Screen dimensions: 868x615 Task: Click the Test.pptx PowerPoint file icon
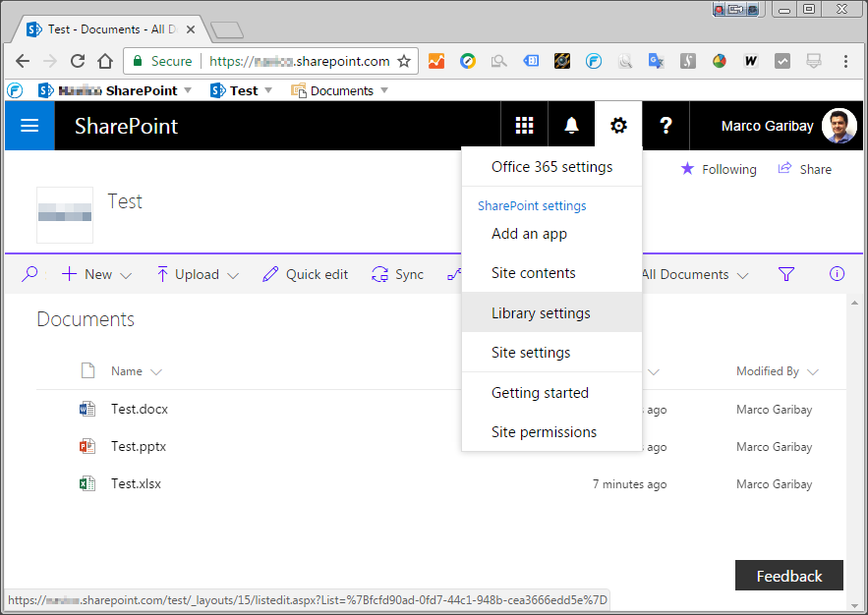87,446
